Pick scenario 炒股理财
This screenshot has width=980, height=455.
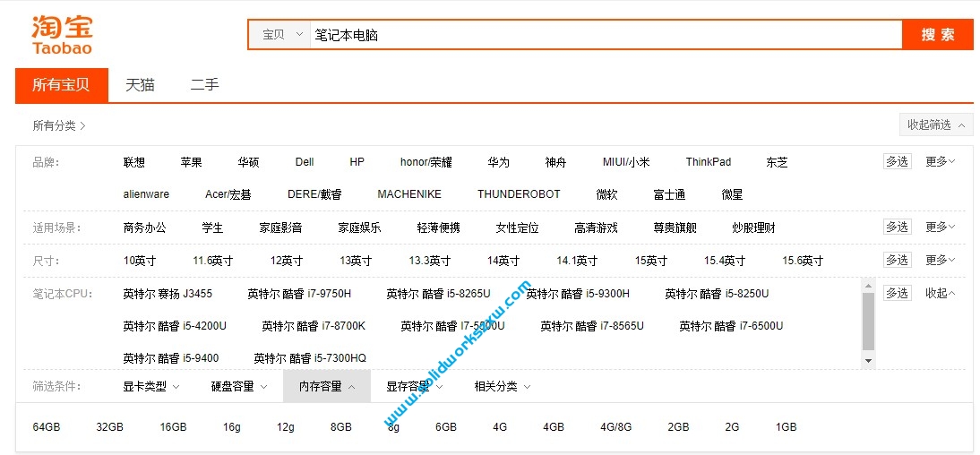(753, 227)
